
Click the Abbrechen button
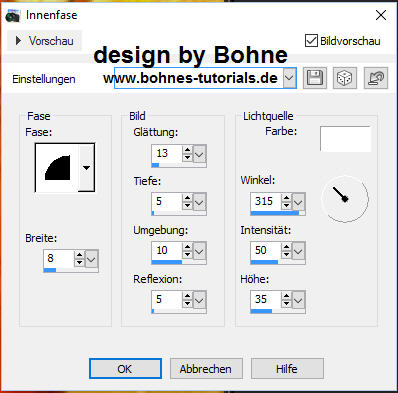tap(206, 369)
